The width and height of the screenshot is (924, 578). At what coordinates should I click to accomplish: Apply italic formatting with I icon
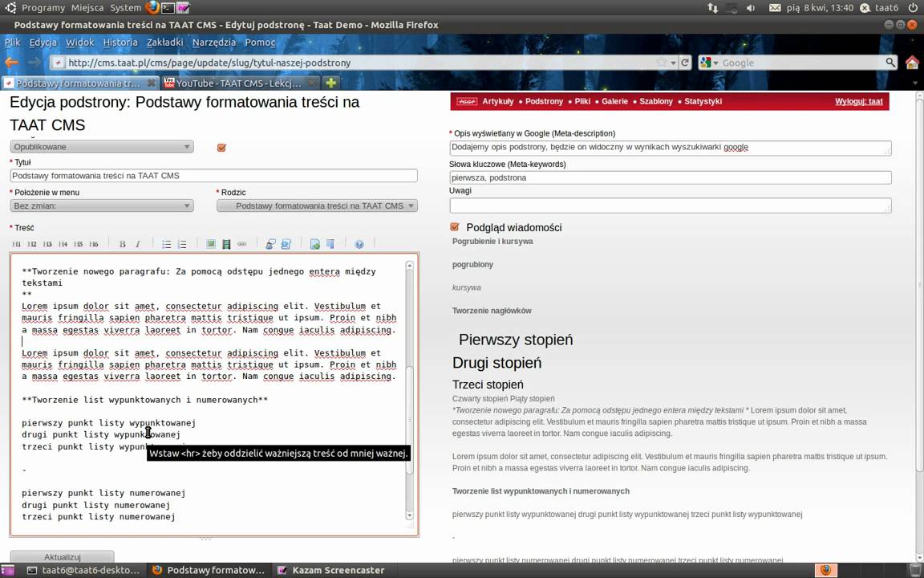[x=138, y=244]
